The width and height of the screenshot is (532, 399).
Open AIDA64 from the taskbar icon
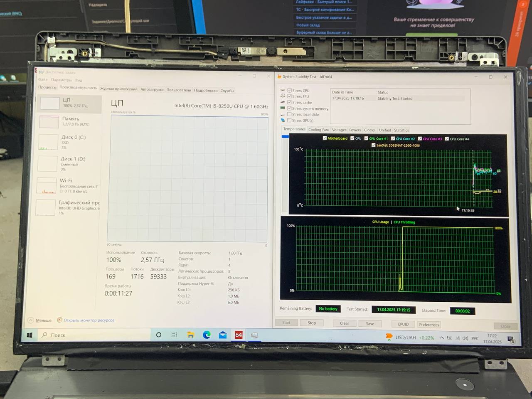(239, 335)
